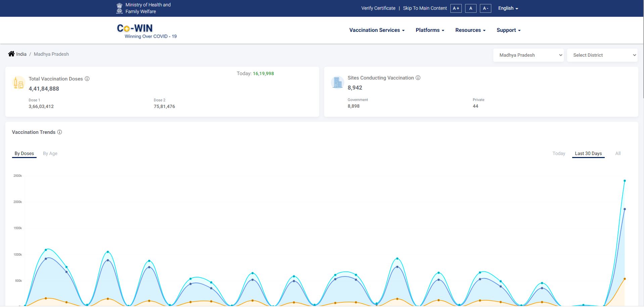
Task: Click the building icon in sites card
Action: click(x=337, y=82)
